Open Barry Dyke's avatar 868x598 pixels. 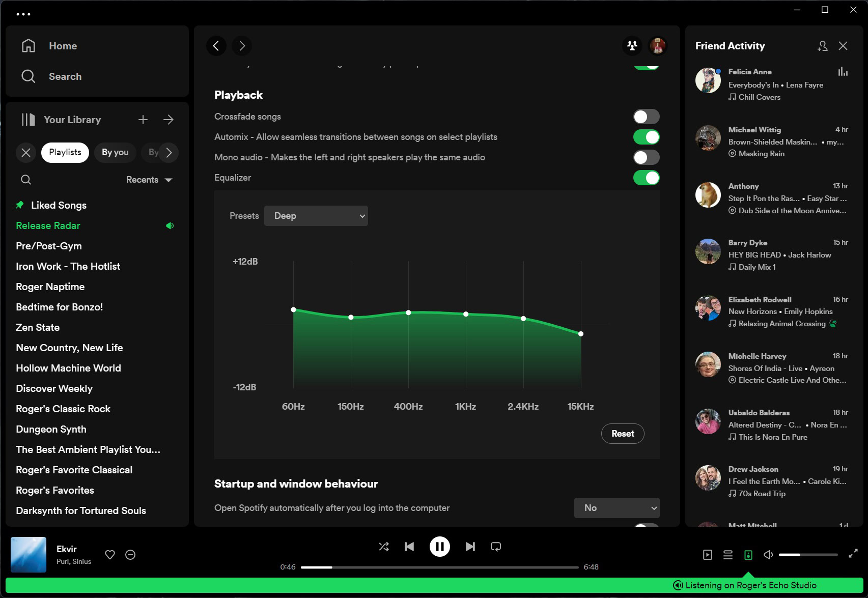pyautogui.click(x=708, y=251)
